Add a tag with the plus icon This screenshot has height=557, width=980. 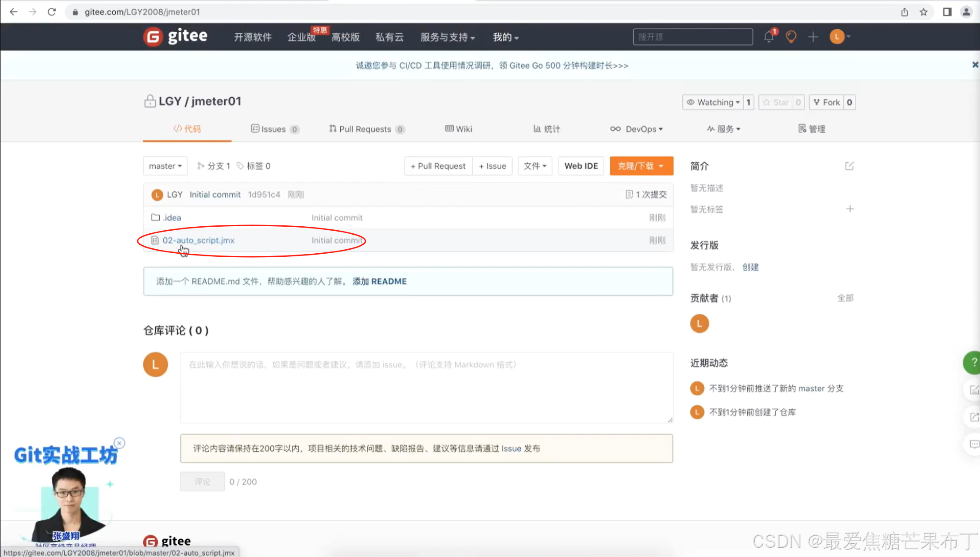click(x=849, y=209)
